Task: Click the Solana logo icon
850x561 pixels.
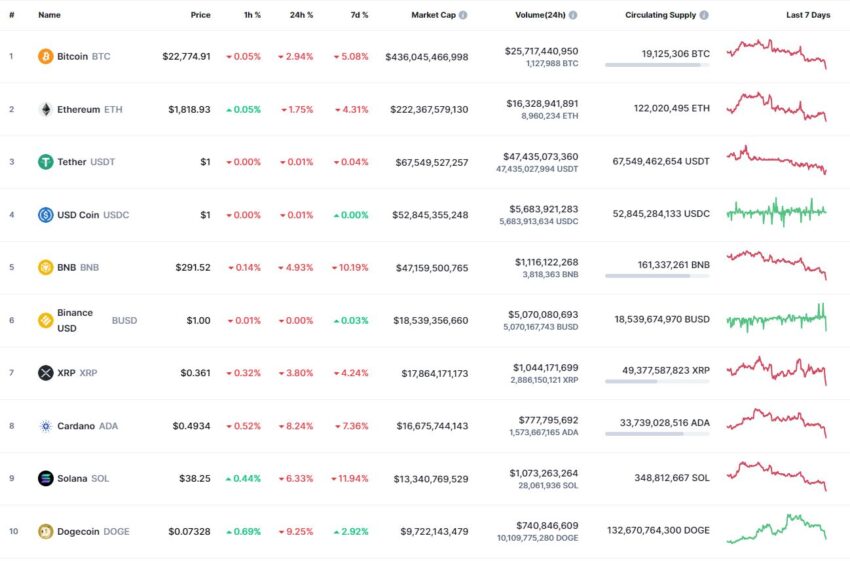Action: click(x=46, y=479)
